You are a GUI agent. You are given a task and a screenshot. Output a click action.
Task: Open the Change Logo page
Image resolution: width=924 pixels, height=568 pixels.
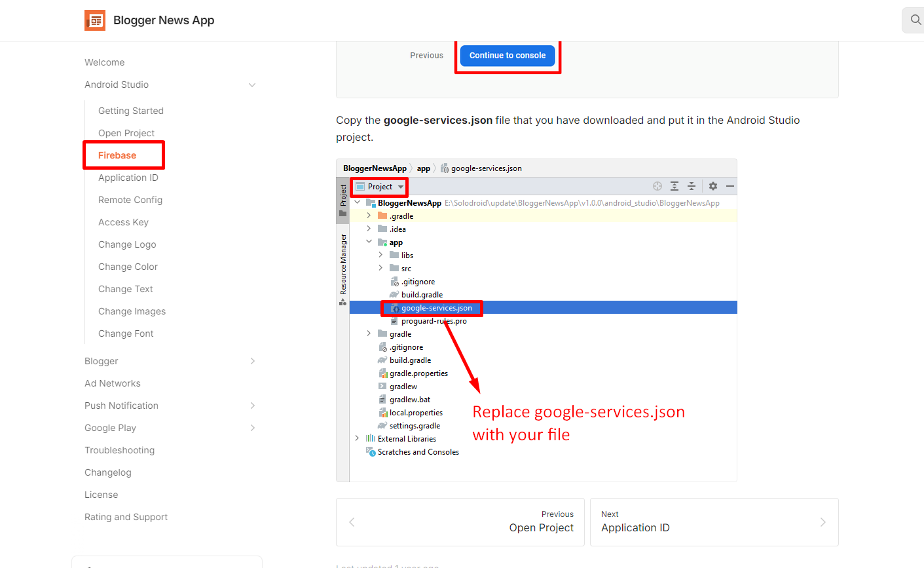click(127, 244)
